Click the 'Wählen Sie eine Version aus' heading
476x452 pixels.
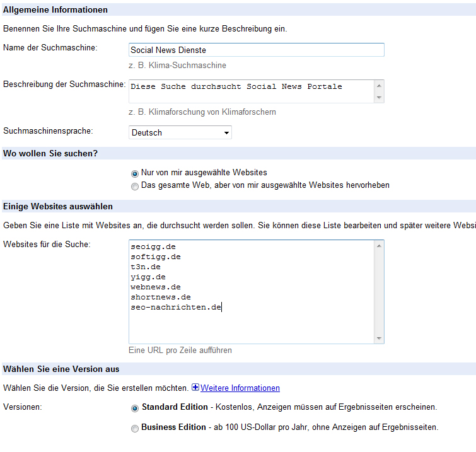tap(61, 369)
